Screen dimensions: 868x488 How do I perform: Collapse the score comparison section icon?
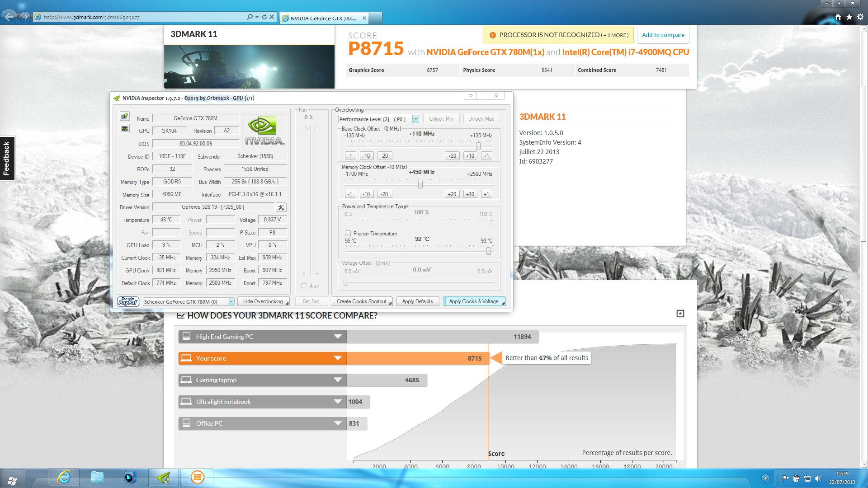(680, 314)
